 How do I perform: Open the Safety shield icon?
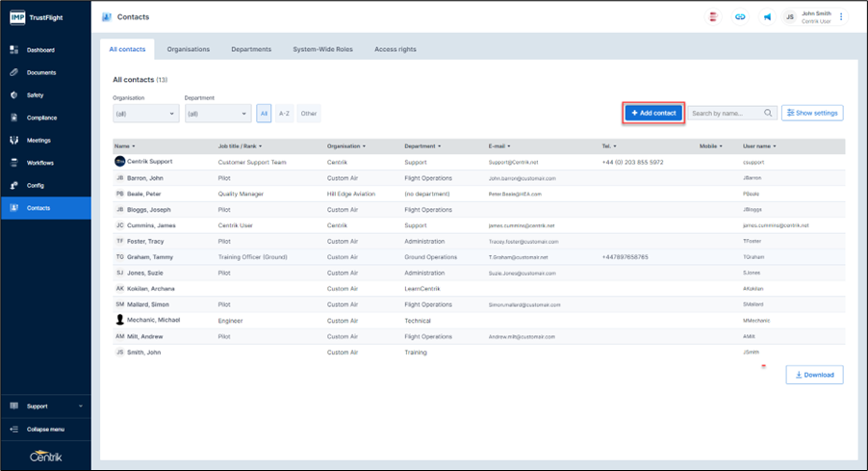14,95
